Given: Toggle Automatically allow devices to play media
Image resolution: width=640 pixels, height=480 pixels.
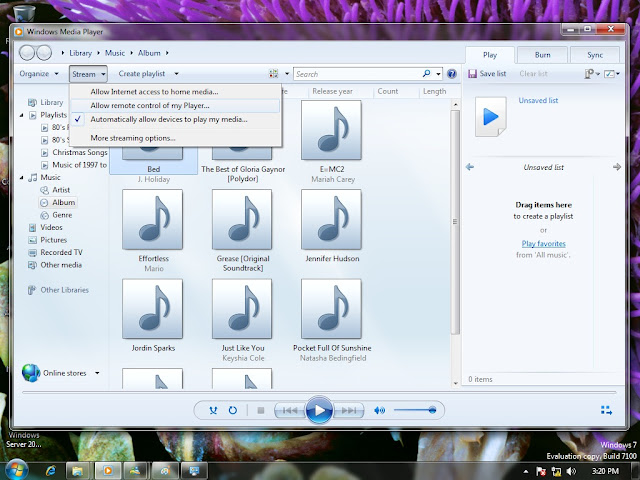Looking at the screenshot, I should [176, 119].
